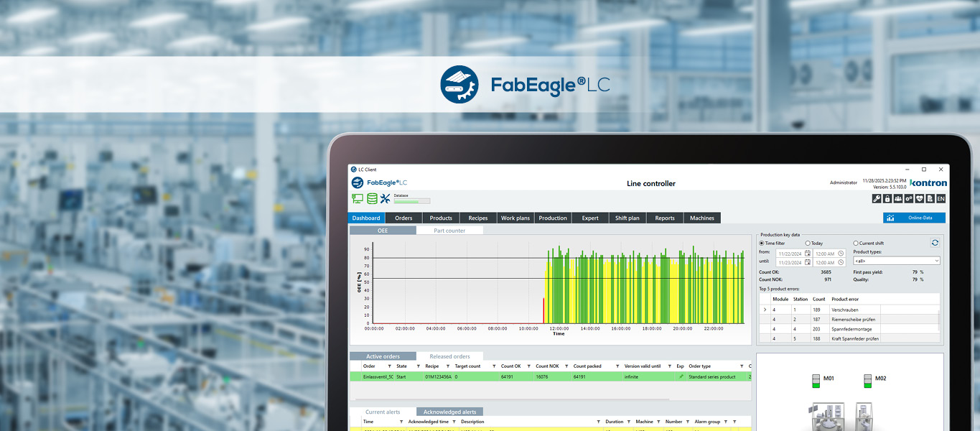Refresh production key data
Viewport: 980px width, 431px height.
coord(935,243)
